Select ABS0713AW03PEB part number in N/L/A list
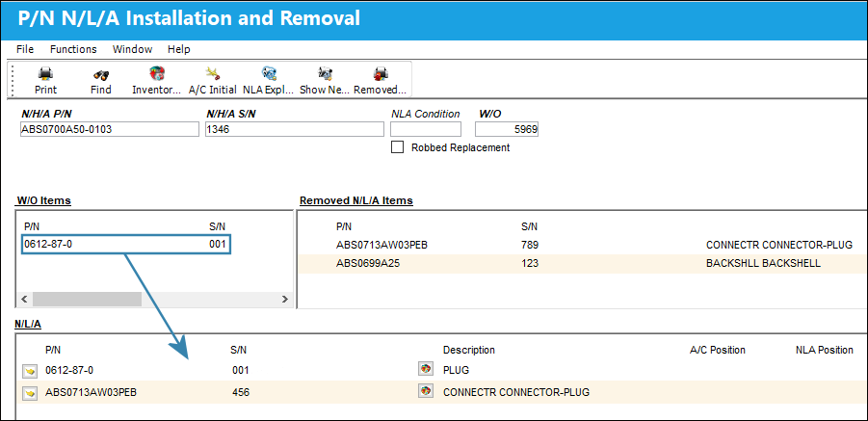The width and height of the screenshot is (868, 421). click(x=91, y=393)
